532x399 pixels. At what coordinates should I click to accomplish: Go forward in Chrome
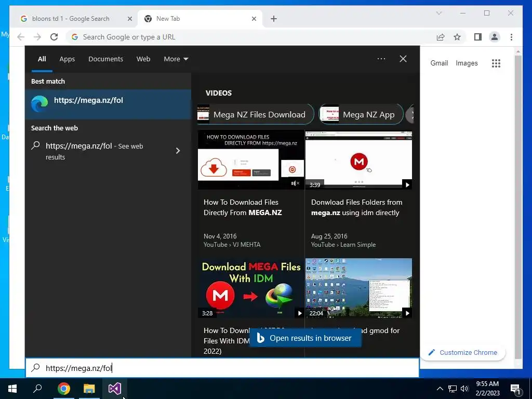37,37
